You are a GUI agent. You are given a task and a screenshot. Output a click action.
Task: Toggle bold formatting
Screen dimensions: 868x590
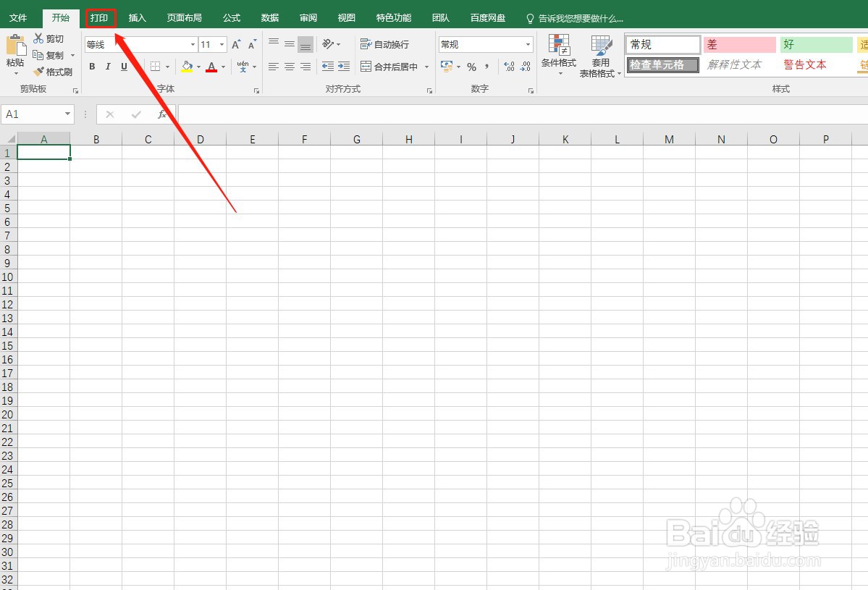(x=92, y=67)
